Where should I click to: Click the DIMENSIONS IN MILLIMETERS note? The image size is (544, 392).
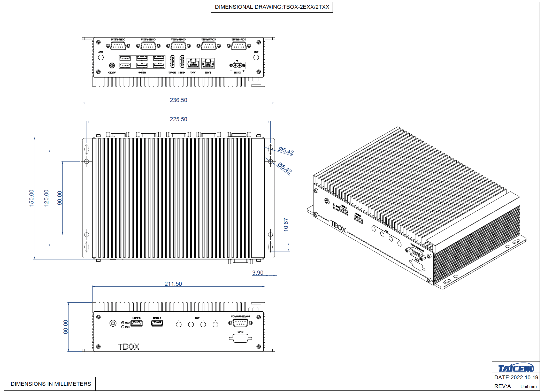51,384
